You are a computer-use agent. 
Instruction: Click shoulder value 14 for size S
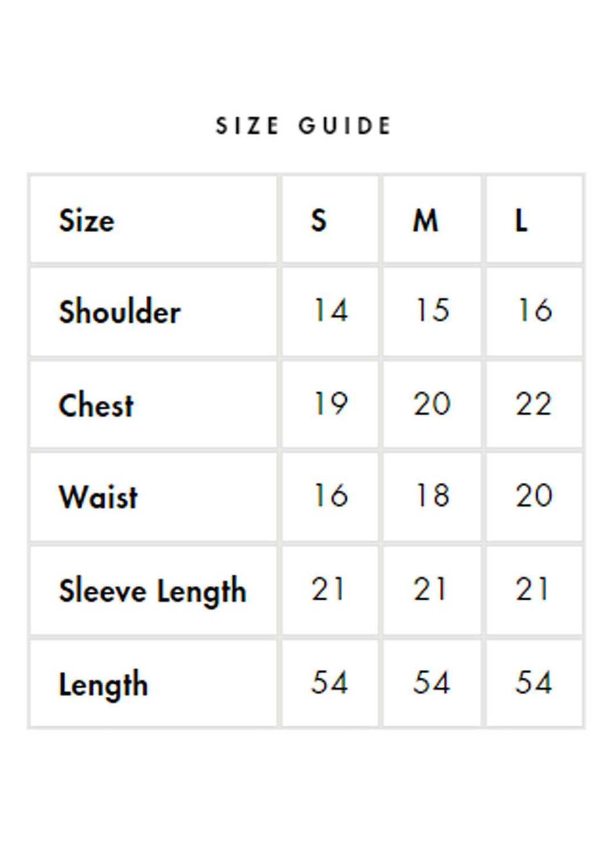click(330, 311)
